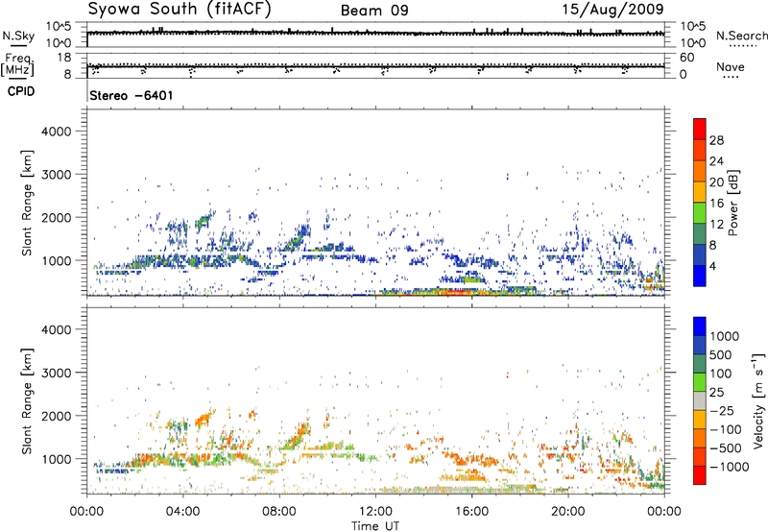This screenshot has width=768, height=532.
Task: Click the velocity panel 'Slant Range [km]' label
Action: (27, 400)
